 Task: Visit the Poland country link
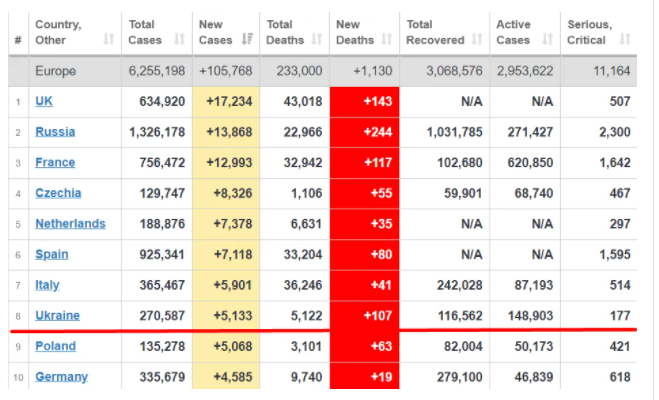point(56,346)
